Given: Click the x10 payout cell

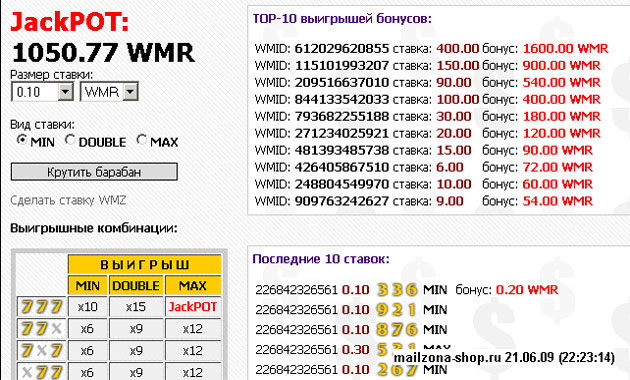Looking at the screenshot, I should pyautogui.click(x=88, y=307).
